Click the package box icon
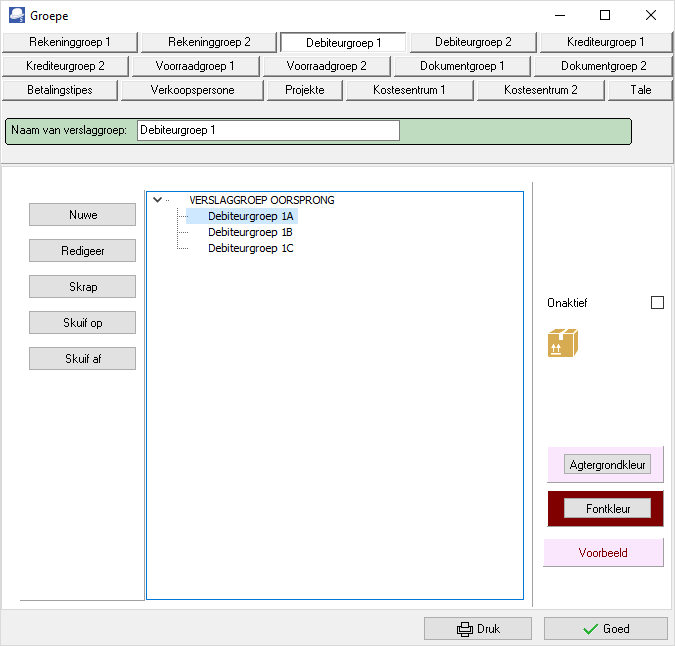Screen dimensions: 675x646 563,343
